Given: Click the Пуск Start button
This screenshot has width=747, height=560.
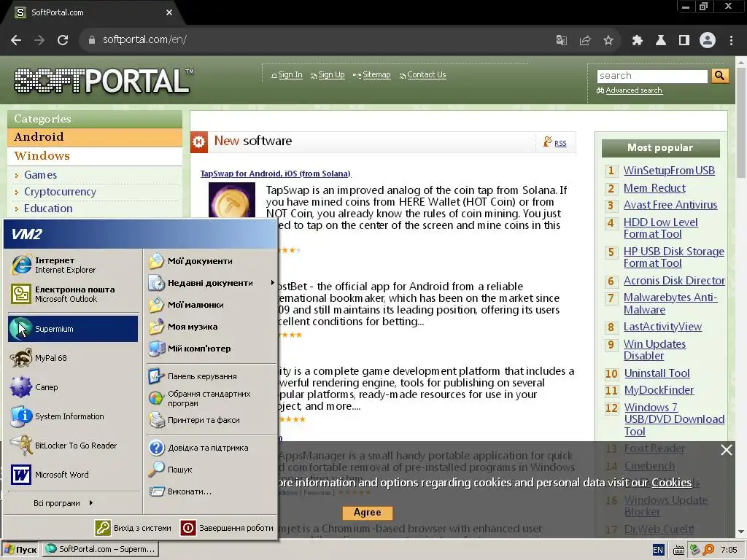Looking at the screenshot, I should point(20,550).
